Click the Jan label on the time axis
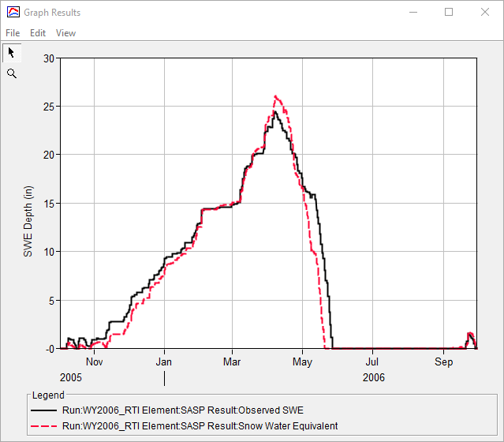The height and width of the screenshot is (442, 504). (164, 362)
